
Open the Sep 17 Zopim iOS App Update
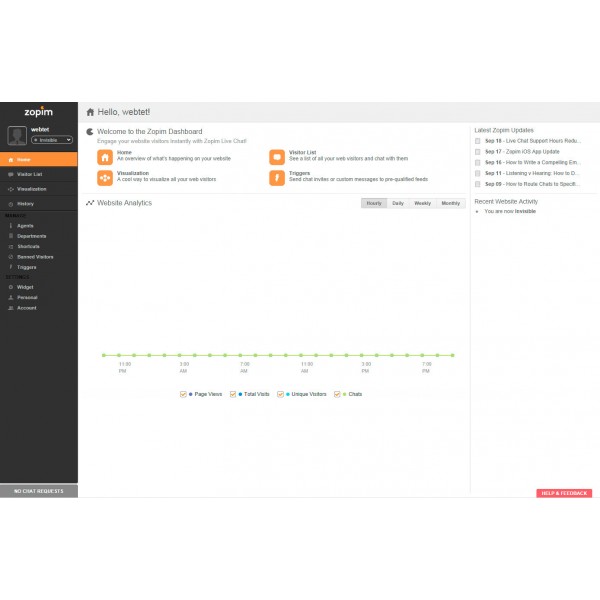point(522,152)
